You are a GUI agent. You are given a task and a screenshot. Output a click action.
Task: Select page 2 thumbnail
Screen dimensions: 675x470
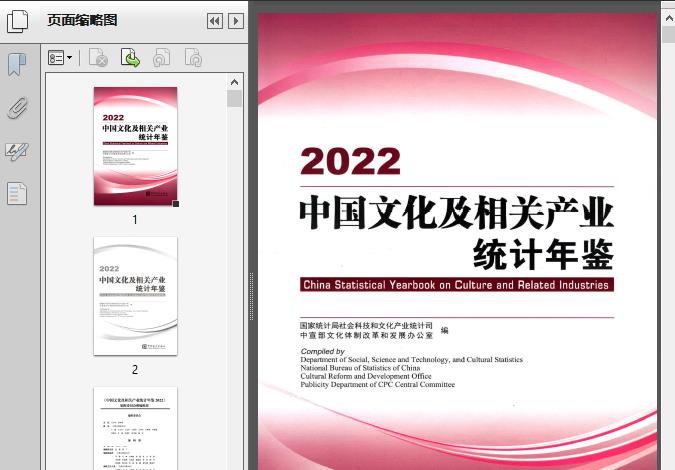pyautogui.click(x=135, y=296)
